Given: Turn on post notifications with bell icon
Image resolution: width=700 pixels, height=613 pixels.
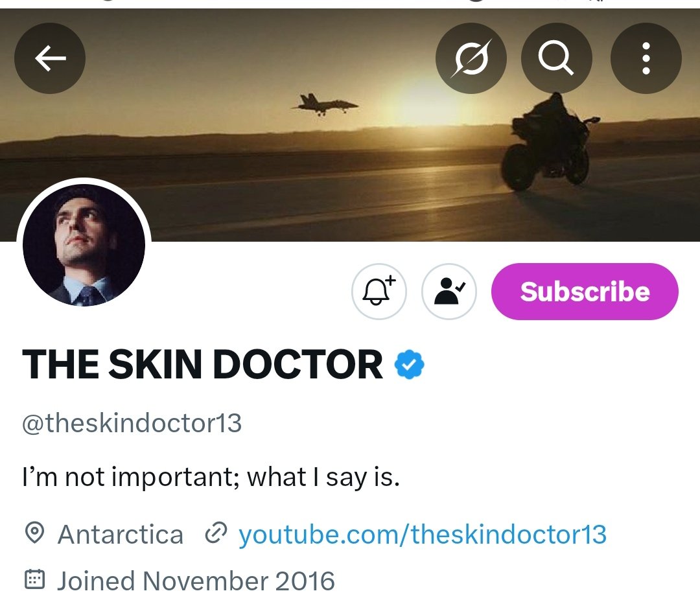Looking at the screenshot, I should [x=379, y=291].
